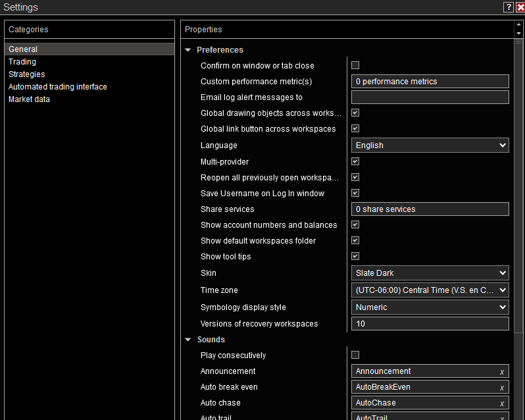Viewport: 525px width, 420px height.
Task: Toggle Global drawing objects across workspaces checkbox
Action: [355, 113]
